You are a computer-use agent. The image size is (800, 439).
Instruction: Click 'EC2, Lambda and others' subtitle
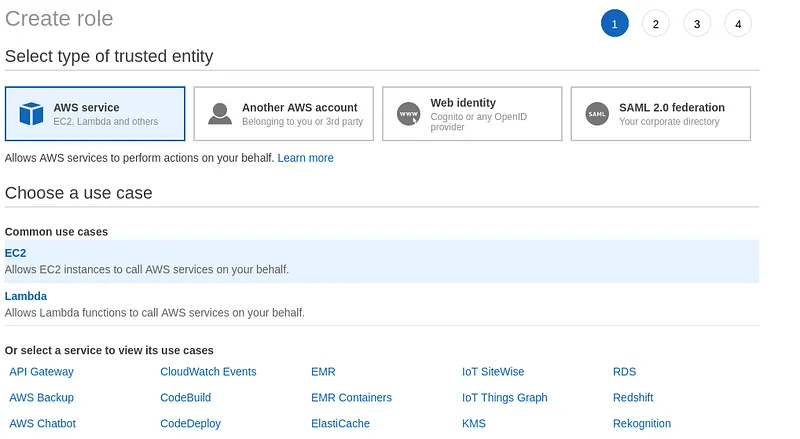[106, 121]
